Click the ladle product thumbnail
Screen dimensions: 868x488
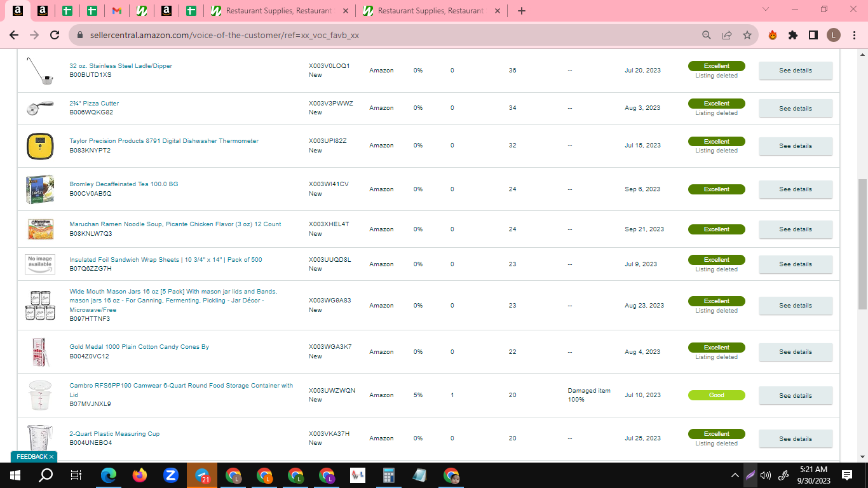click(39, 71)
